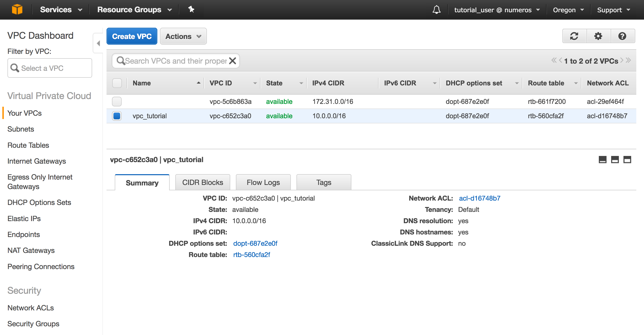Check the vpc-5c6b863a row checkbox
The height and width of the screenshot is (335, 644).
click(x=117, y=102)
